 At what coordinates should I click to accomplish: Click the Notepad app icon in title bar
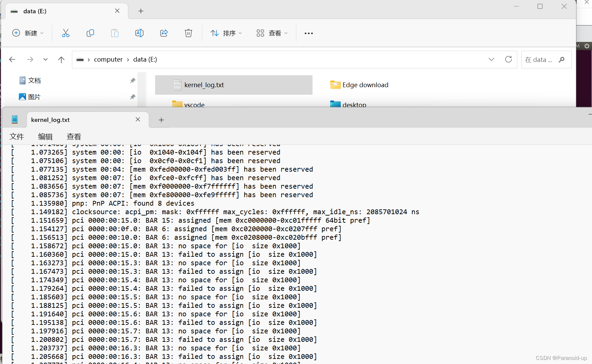pyautogui.click(x=15, y=120)
